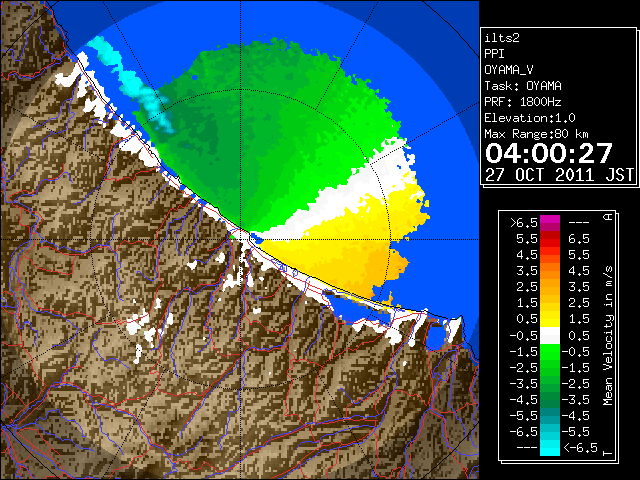Click the 'OYAMA_V' product label

(509, 70)
